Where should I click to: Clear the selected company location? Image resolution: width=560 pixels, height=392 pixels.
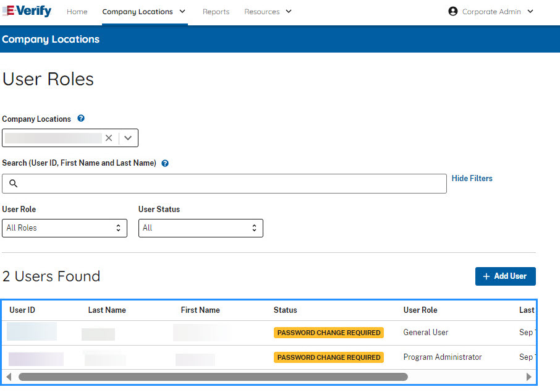pyautogui.click(x=109, y=138)
